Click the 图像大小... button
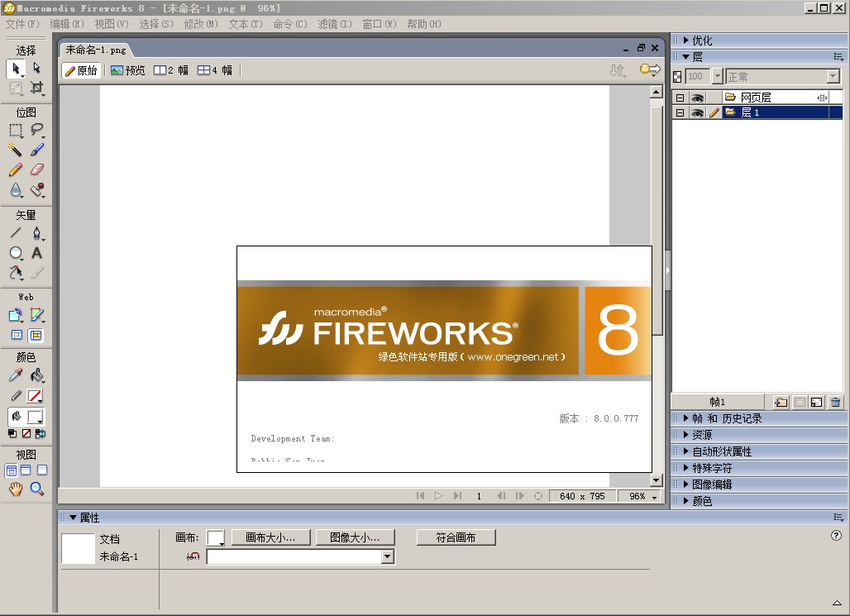Viewport: 850px width, 616px height. (x=355, y=537)
